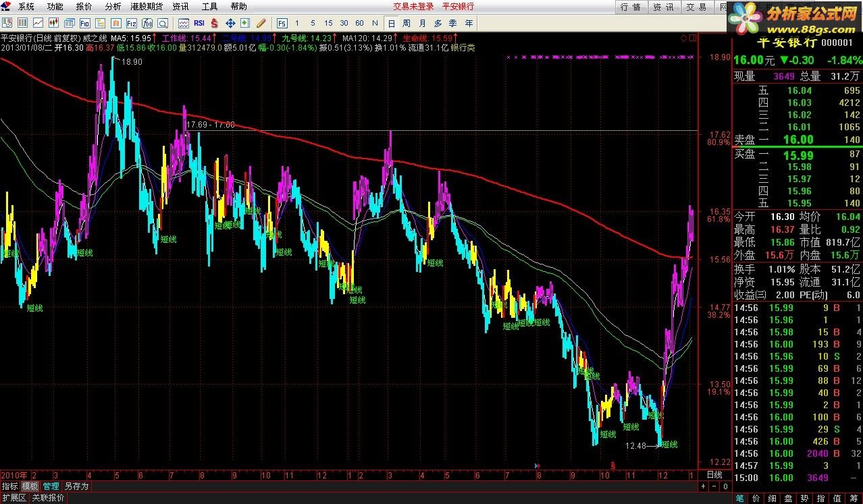Select the 笔 tab in quote panel
Image resolution: width=863 pixels, height=504 pixels.
click(x=740, y=498)
